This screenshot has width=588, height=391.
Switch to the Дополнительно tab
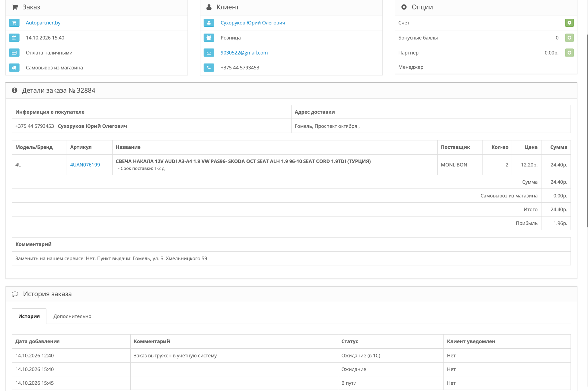tap(72, 316)
